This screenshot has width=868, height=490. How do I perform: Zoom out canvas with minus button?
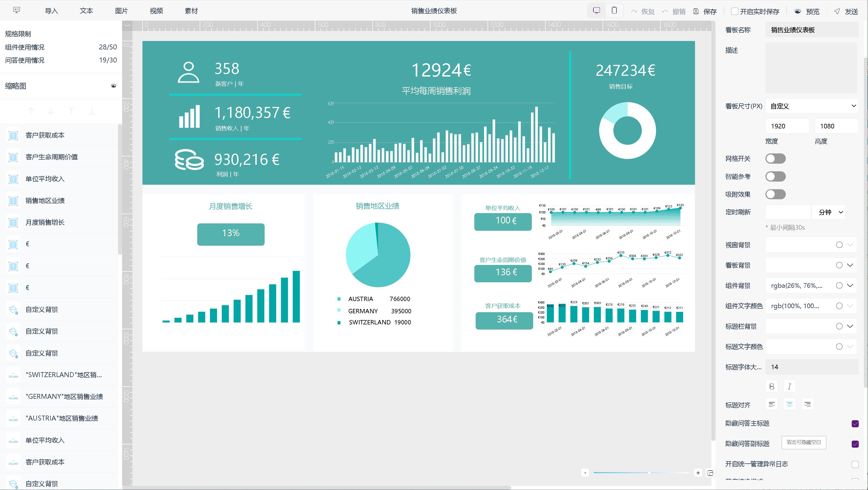[585, 473]
